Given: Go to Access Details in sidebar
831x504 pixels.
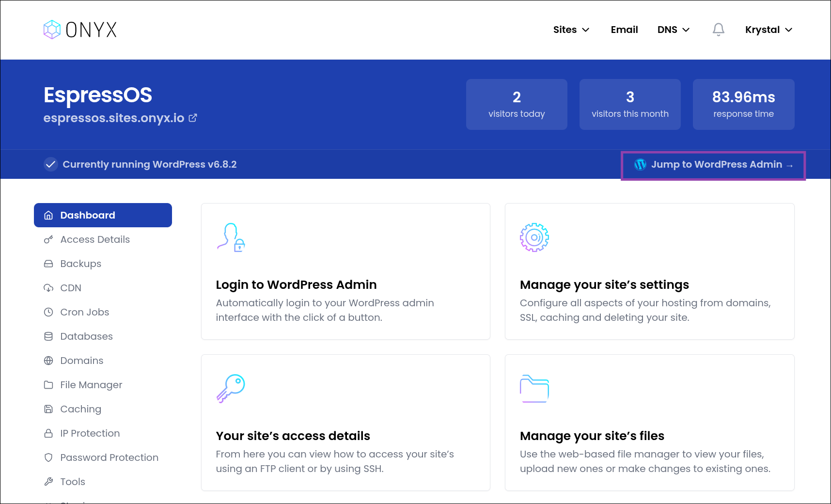Looking at the screenshot, I should click(103, 239).
